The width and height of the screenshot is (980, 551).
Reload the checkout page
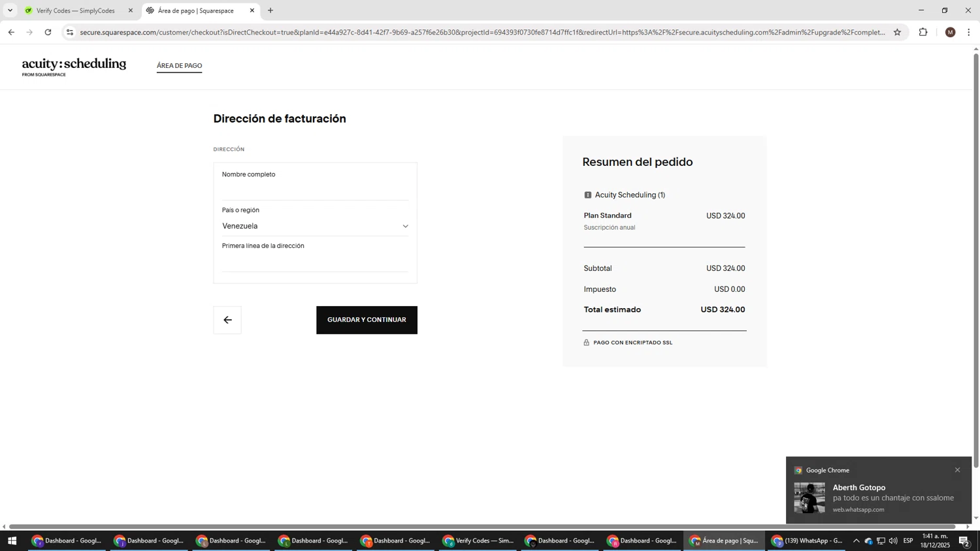[48, 32]
